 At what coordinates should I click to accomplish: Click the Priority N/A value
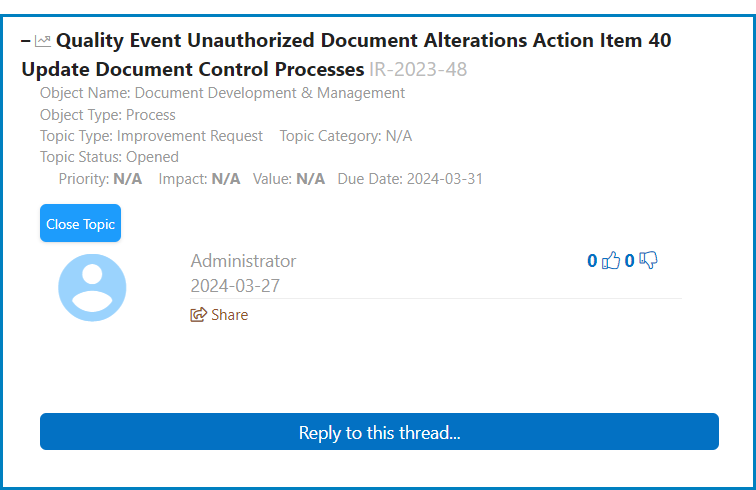(127, 179)
